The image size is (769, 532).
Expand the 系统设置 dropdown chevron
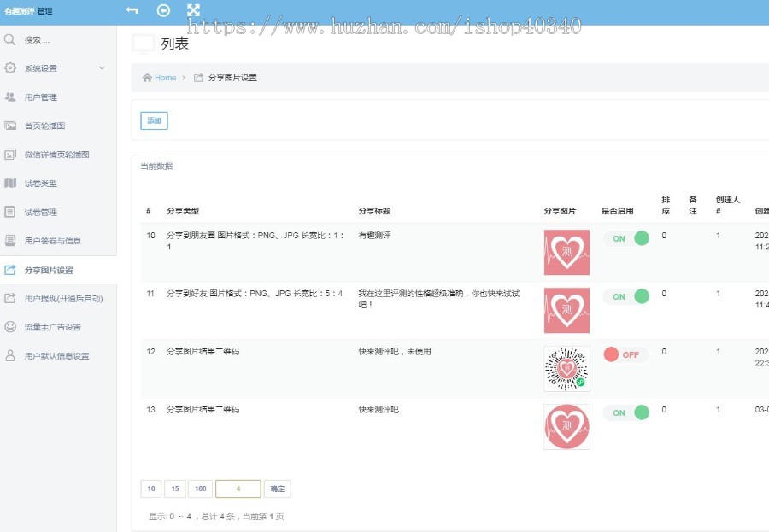pyautogui.click(x=102, y=68)
